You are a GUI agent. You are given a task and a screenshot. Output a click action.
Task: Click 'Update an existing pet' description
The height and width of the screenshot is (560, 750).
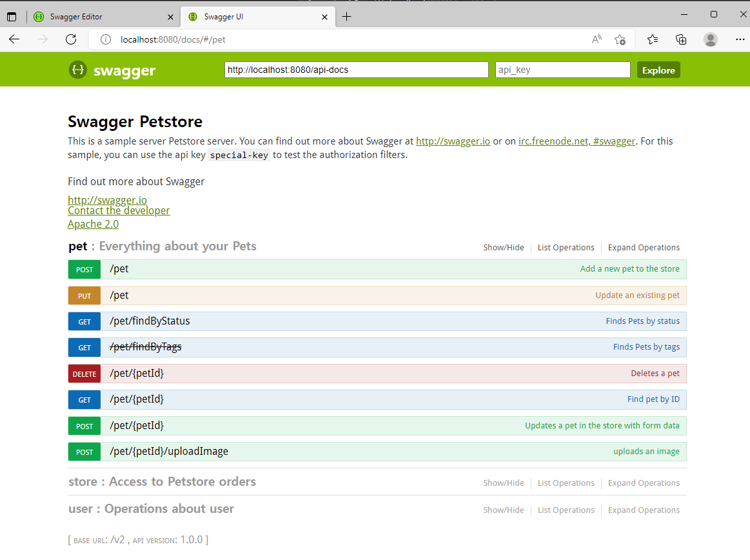(637, 295)
